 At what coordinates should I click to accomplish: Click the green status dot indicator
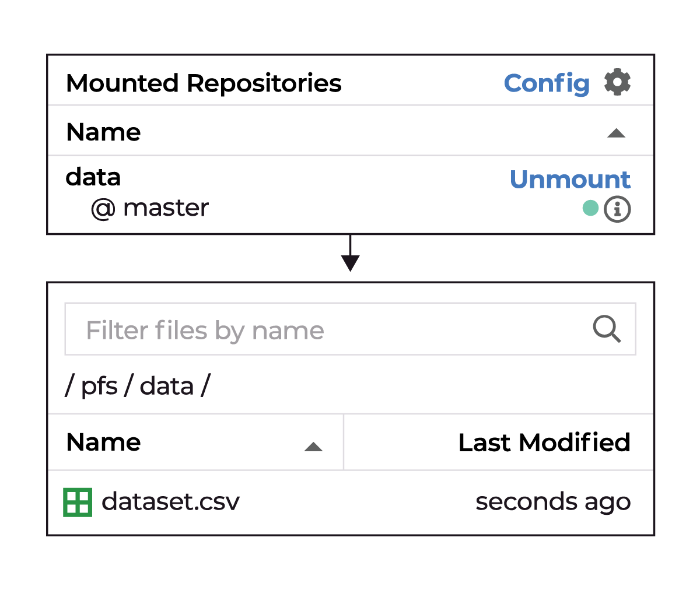(x=590, y=208)
